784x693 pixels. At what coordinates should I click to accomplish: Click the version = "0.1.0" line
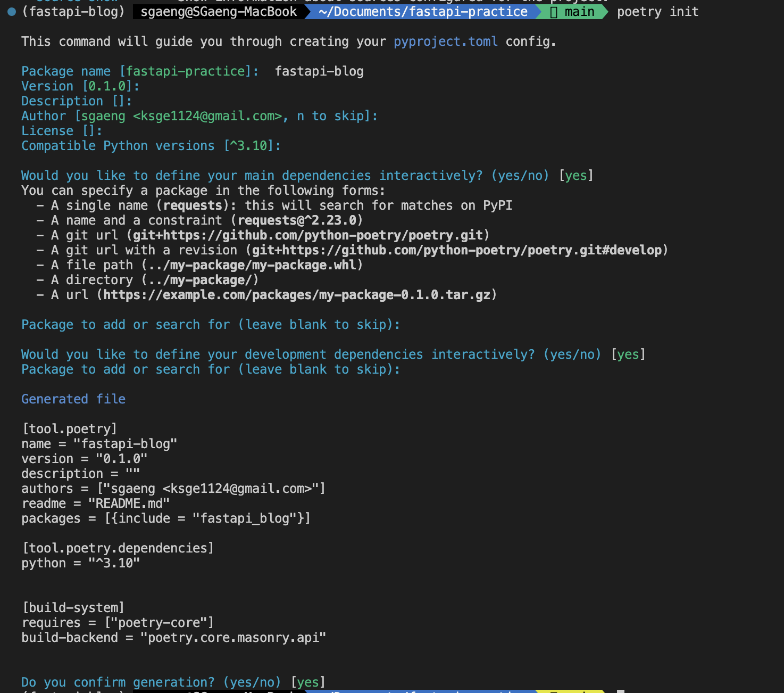click(84, 459)
